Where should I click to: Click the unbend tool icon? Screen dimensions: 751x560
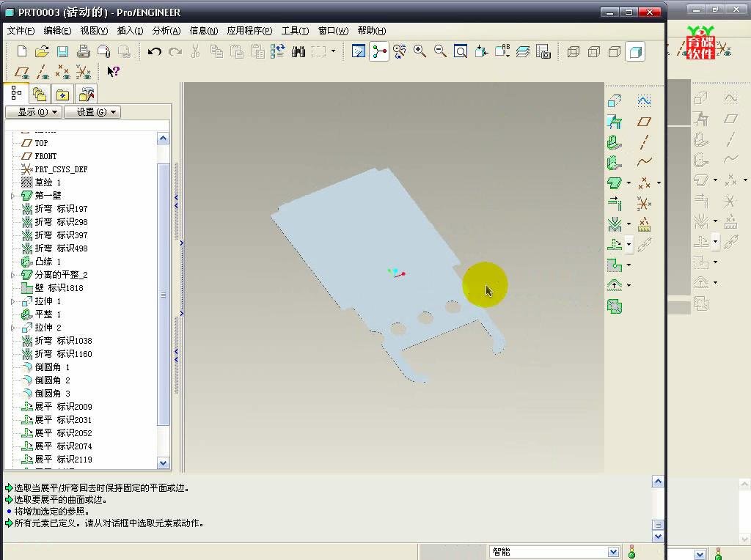pyautogui.click(x=615, y=245)
